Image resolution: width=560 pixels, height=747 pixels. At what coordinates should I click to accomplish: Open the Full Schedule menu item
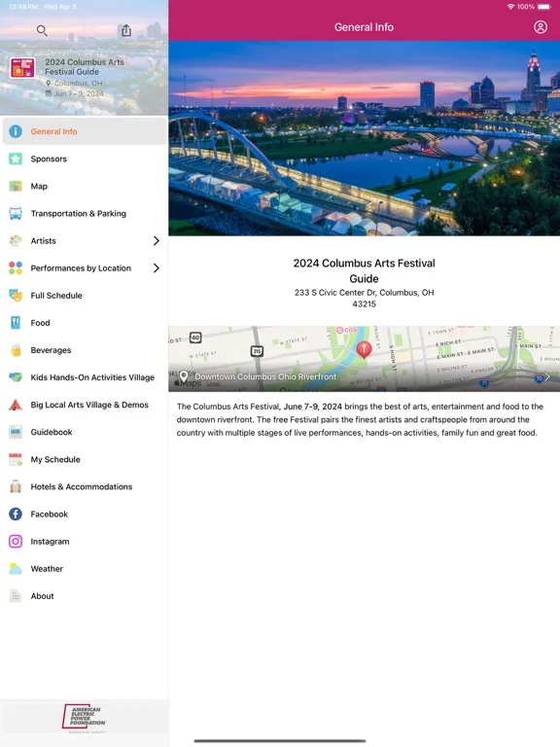pyautogui.click(x=85, y=296)
